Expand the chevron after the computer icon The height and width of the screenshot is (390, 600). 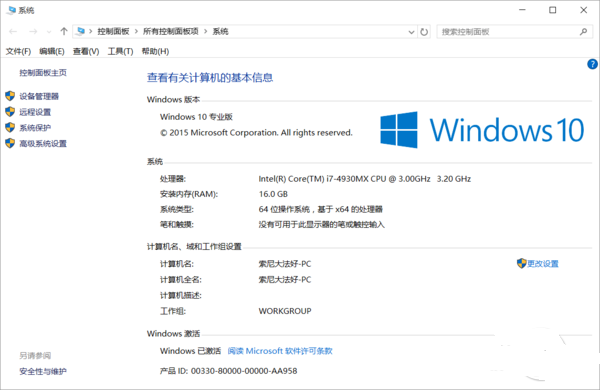(x=91, y=31)
